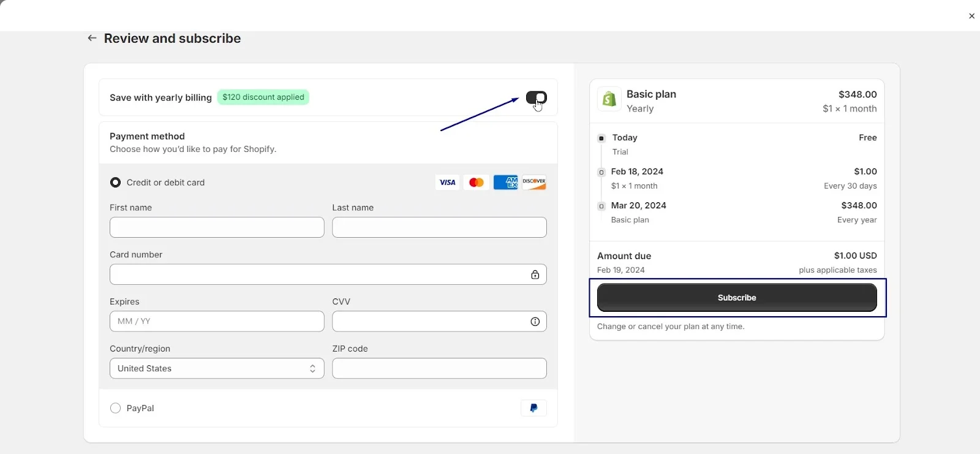Click 'plus applicable taxes' text
This screenshot has height=454, width=980.
[837, 270]
